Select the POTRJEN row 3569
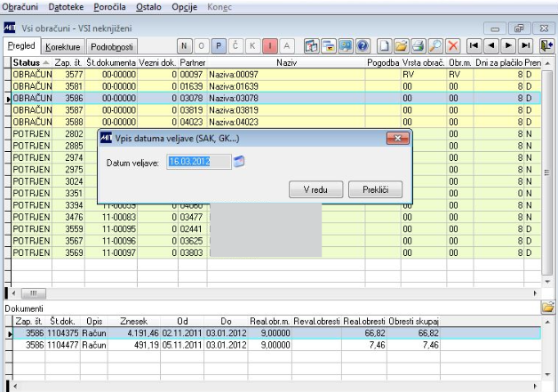The image size is (558, 392). tap(276, 252)
